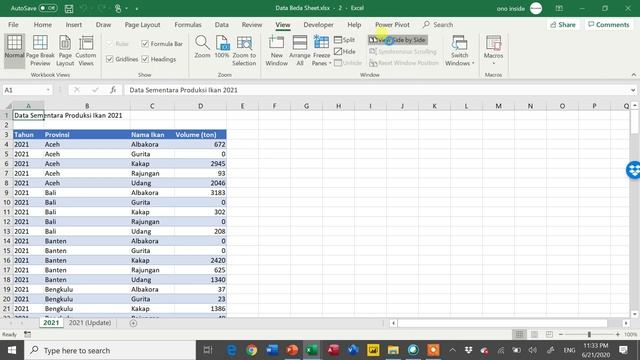Open the File tab
640x360 pixels.
click(x=13, y=24)
